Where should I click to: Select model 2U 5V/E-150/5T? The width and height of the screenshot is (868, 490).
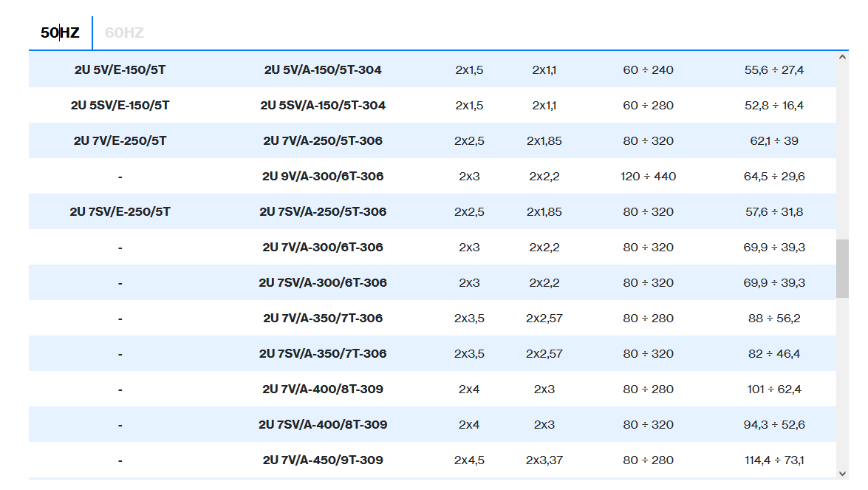(x=120, y=70)
